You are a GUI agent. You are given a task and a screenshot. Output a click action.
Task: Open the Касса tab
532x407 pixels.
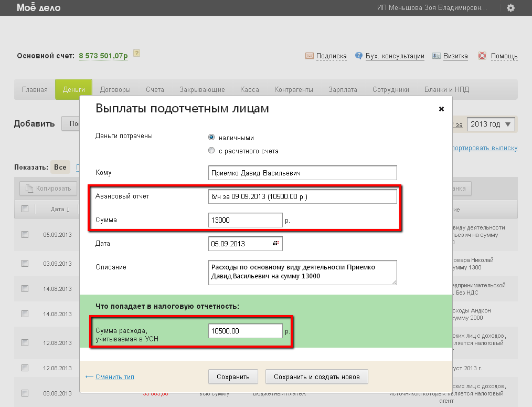tap(250, 89)
